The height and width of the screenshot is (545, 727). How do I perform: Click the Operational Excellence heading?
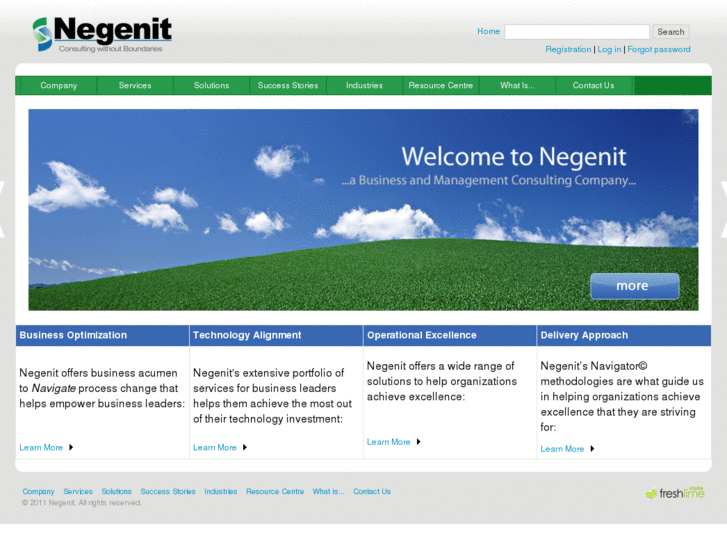click(x=421, y=335)
